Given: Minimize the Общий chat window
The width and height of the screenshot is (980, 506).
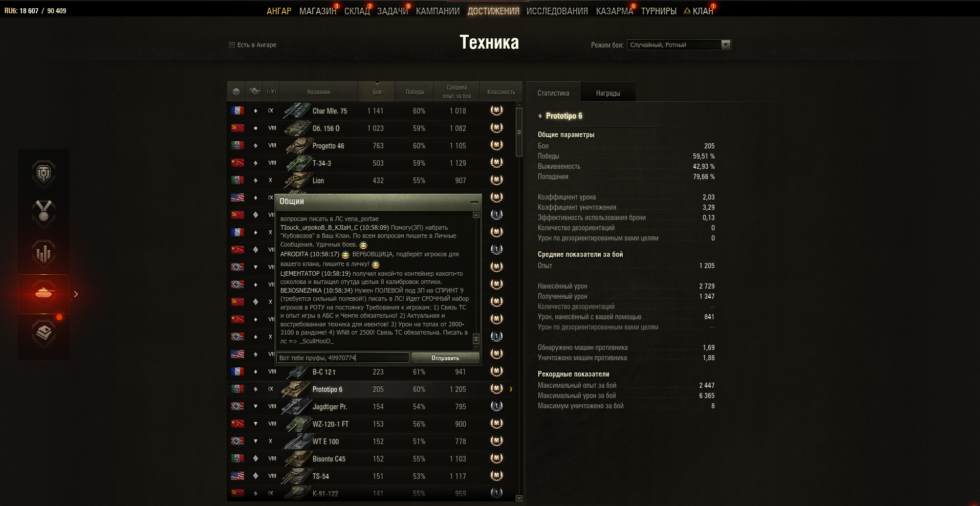Looking at the screenshot, I should 474,202.
